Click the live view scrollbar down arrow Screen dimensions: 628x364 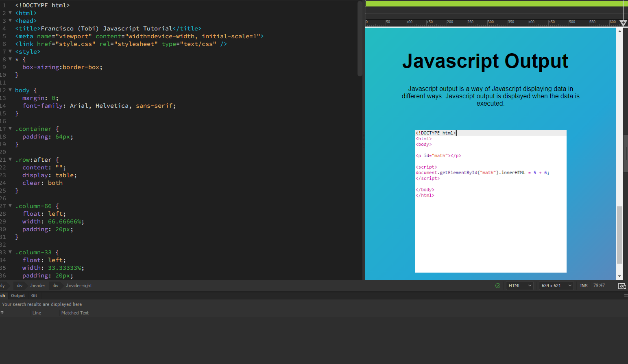pos(619,277)
